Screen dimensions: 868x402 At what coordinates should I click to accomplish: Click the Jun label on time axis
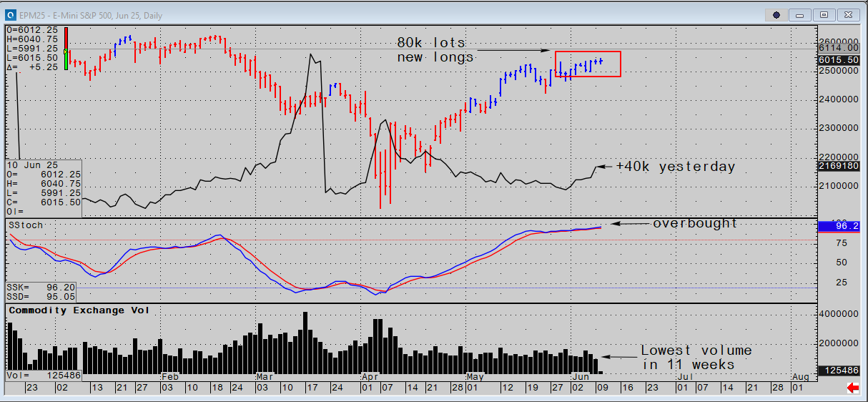pyautogui.click(x=581, y=376)
